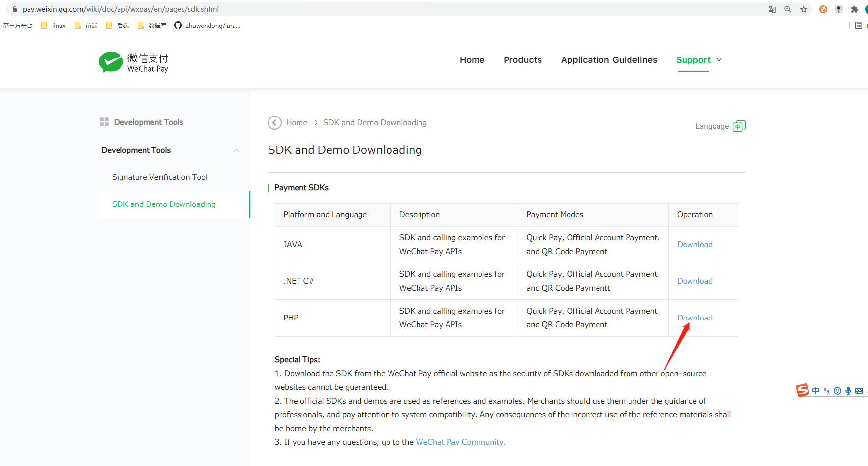Open the 第三方平台 bookmark
The image size is (868, 466).
(x=18, y=25)
